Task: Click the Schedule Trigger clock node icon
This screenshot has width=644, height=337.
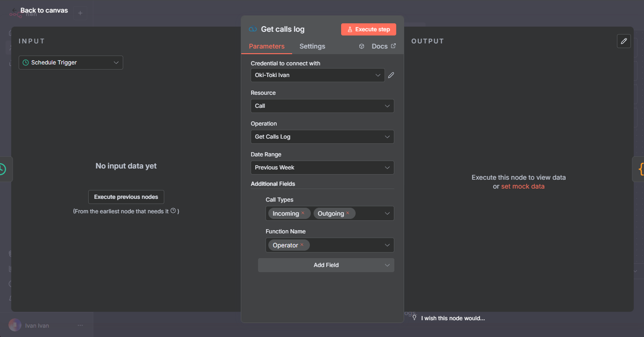Action: coord(3,169)
